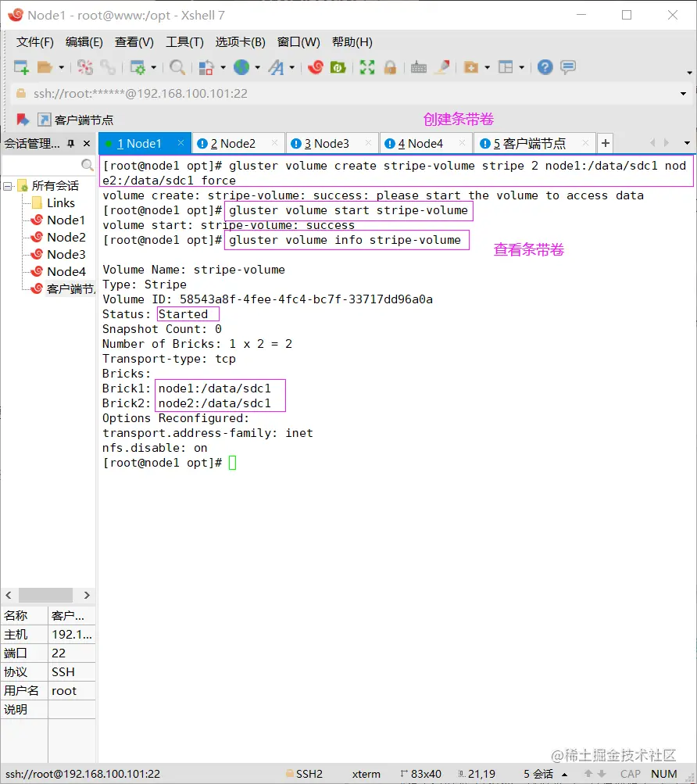Add a new tab with plus button

(x=605, y=144)
